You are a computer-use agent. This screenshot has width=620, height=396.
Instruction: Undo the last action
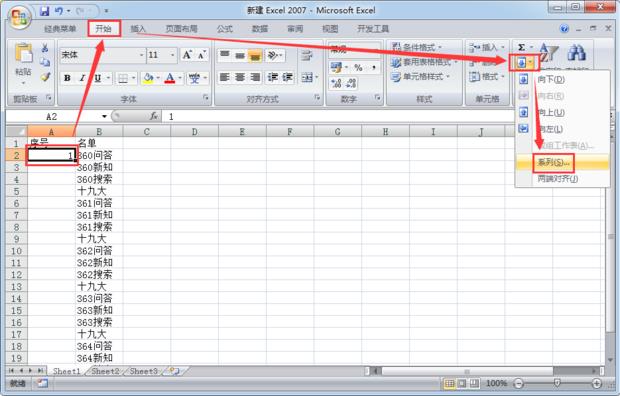coord(59,11)
